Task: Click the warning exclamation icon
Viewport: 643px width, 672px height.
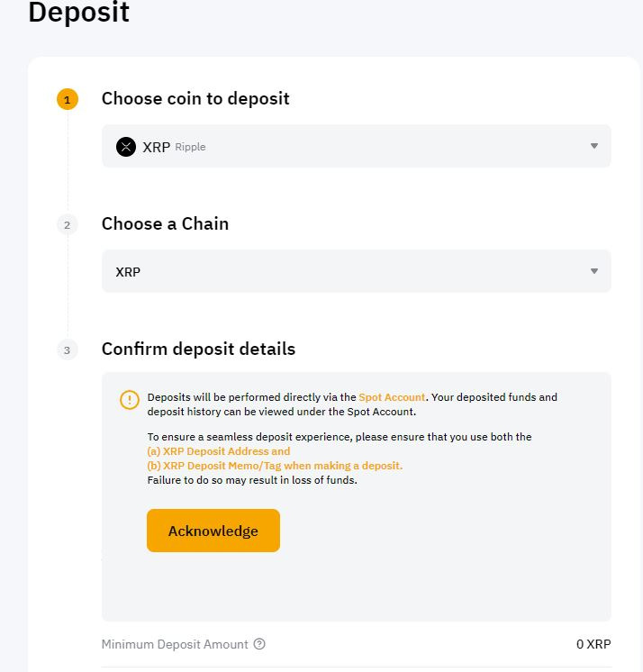Action: (x=130, y=400)
